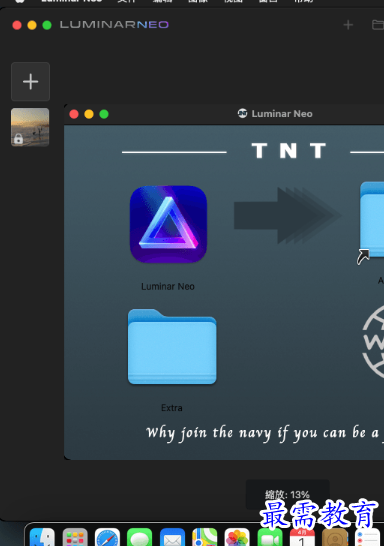The height and width of the screenshot is (546, 384).
Task: Minimize the Luminar Neo installer window
Action: pyautogui.click(x=89, y=114)
